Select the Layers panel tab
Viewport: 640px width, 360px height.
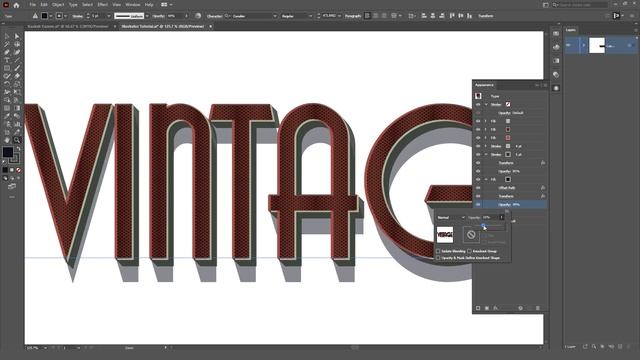point(571,30)
